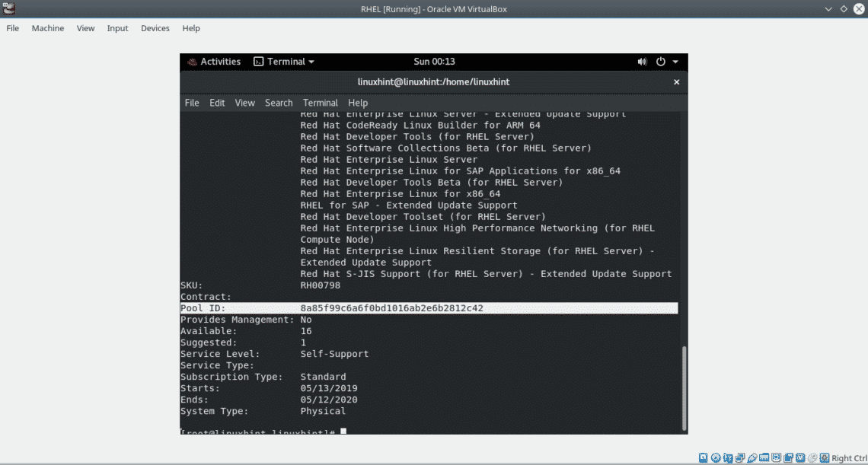
Task: Click the terminal title linuxhint@linuxhint:/home/linuxhint
Action: (x=434, y=82)
